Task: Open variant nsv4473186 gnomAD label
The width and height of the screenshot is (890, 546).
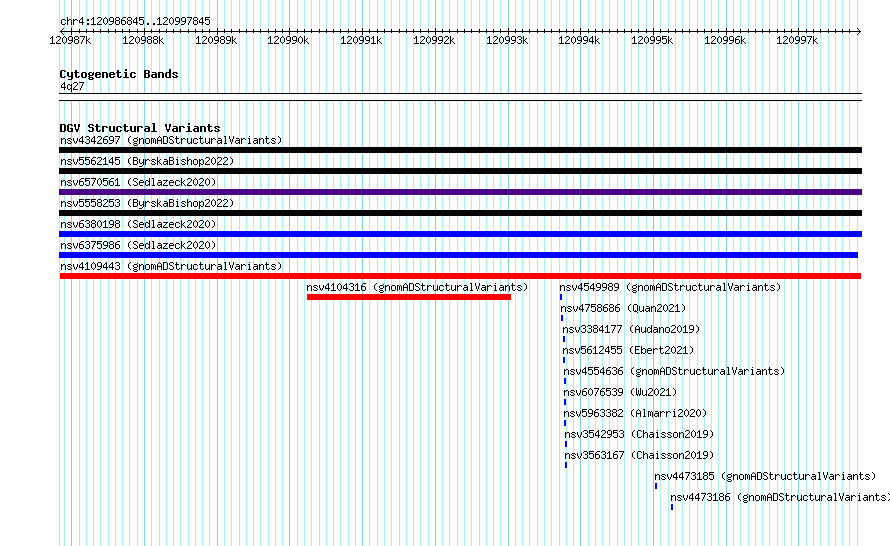Action: point(780,497)
